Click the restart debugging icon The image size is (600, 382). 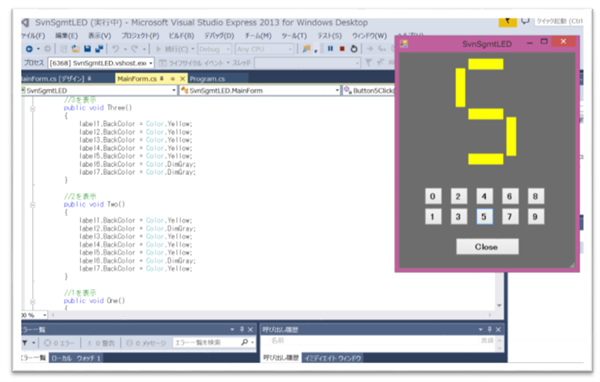click(354, 49)
